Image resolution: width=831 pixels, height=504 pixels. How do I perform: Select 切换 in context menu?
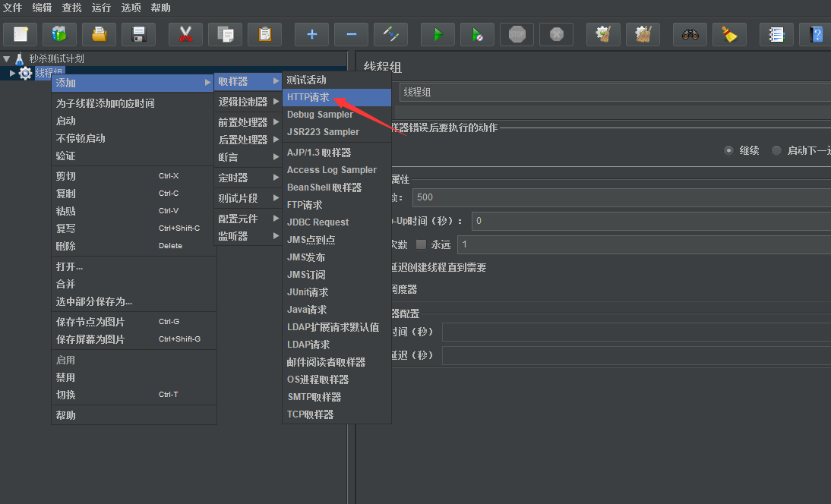click(134, 395)
